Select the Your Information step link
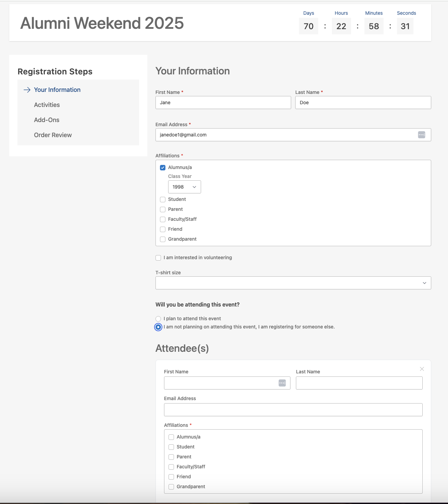Viewport: 448px width, 504px height. point(57,89)
